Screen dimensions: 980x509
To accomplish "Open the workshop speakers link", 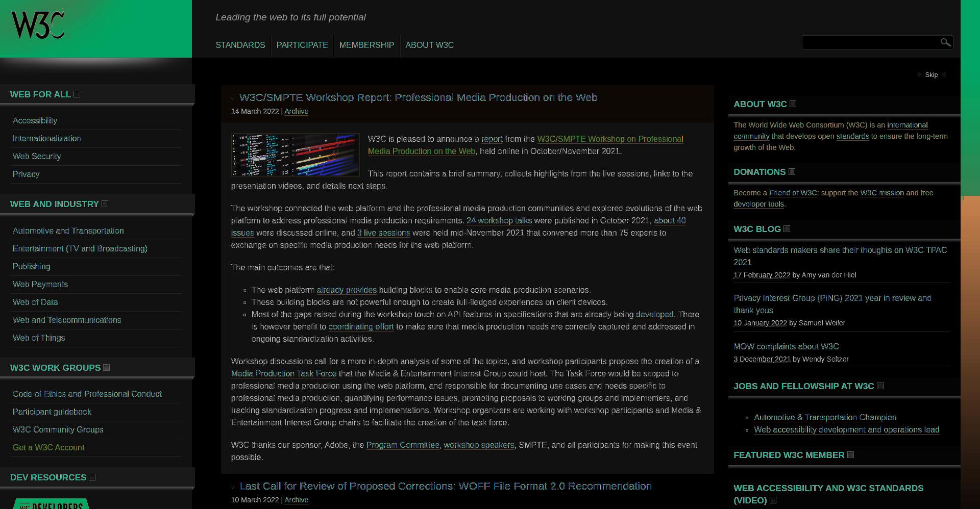I will coord(479,445).
